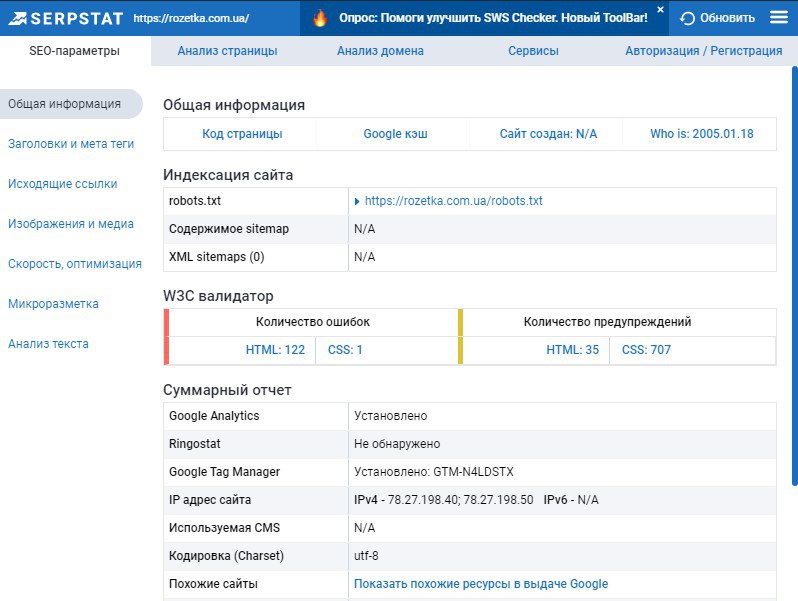Select Общая информация in sidebar

[71, 104]
